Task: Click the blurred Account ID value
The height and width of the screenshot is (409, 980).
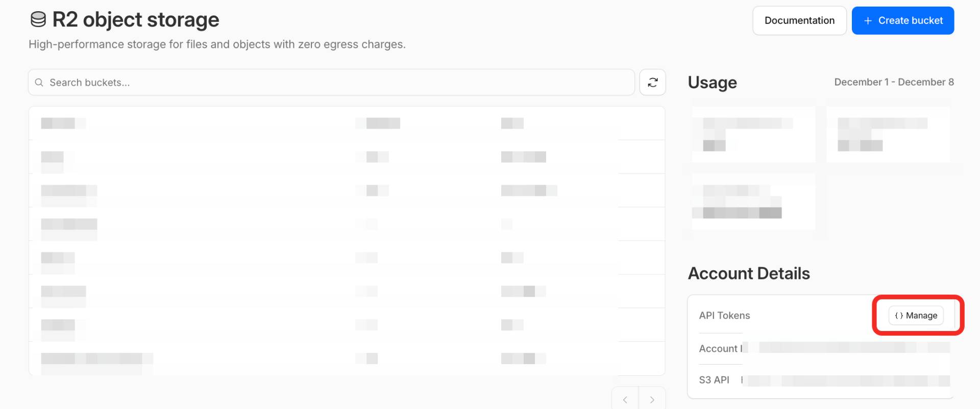Action: click(847, 348)
